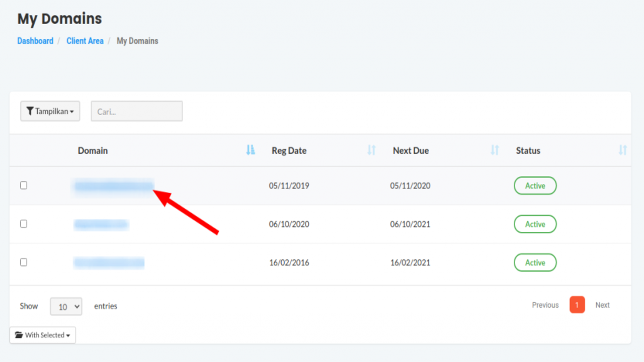The height and width of the screenshot is (362, 644).
Task: Tick the checkbox for the 05/11/2019 domain
Action: 24,186
